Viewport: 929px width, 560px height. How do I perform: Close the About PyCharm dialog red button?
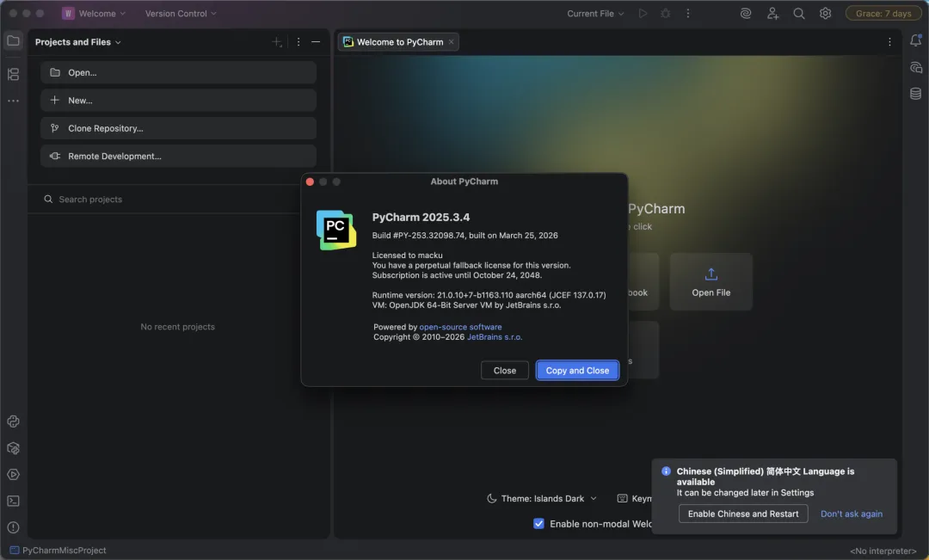pos(310,182)
